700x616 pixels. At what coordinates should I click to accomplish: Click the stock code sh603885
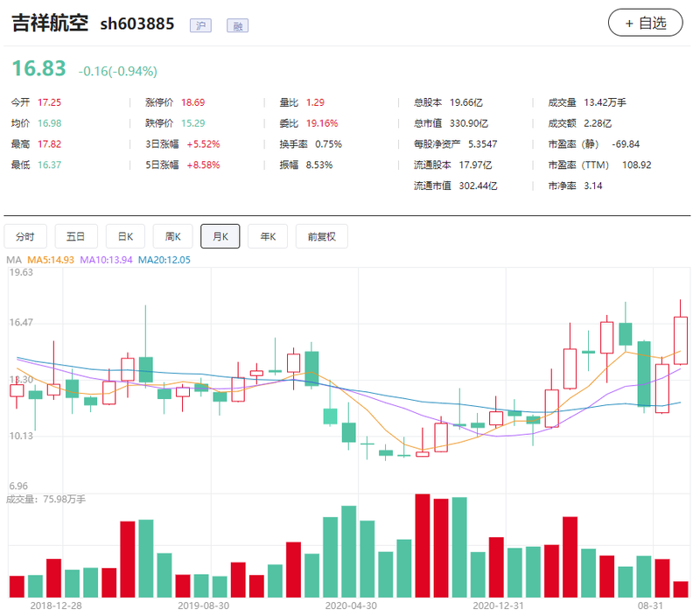click(x=137, y=24)
